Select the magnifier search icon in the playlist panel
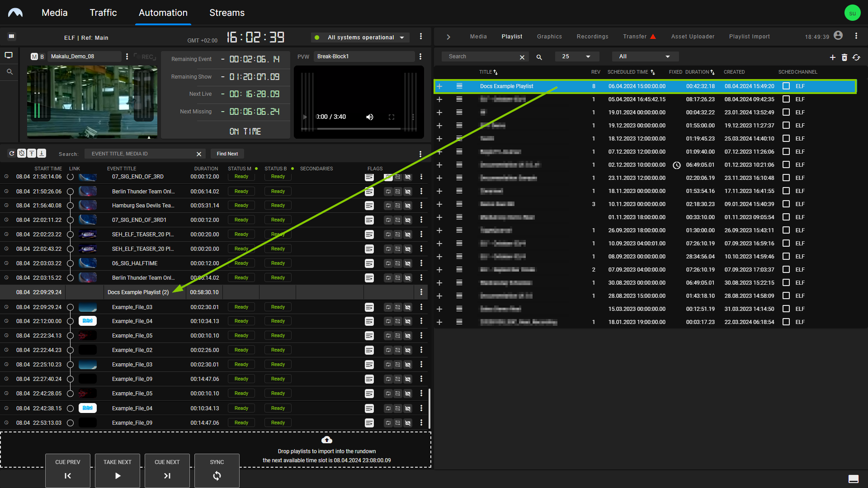Image resolution: width=868 pixels, height=488 pixels. [539, 57]
